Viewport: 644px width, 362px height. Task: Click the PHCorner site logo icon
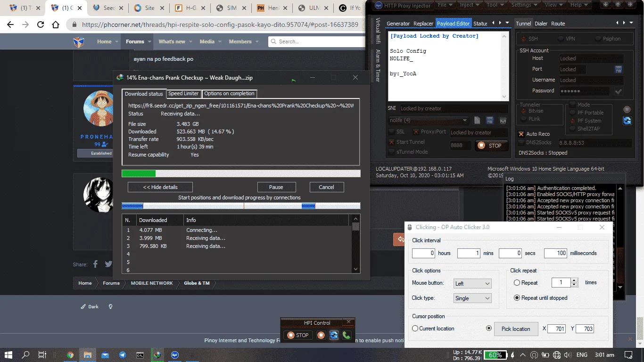[79, 42]
